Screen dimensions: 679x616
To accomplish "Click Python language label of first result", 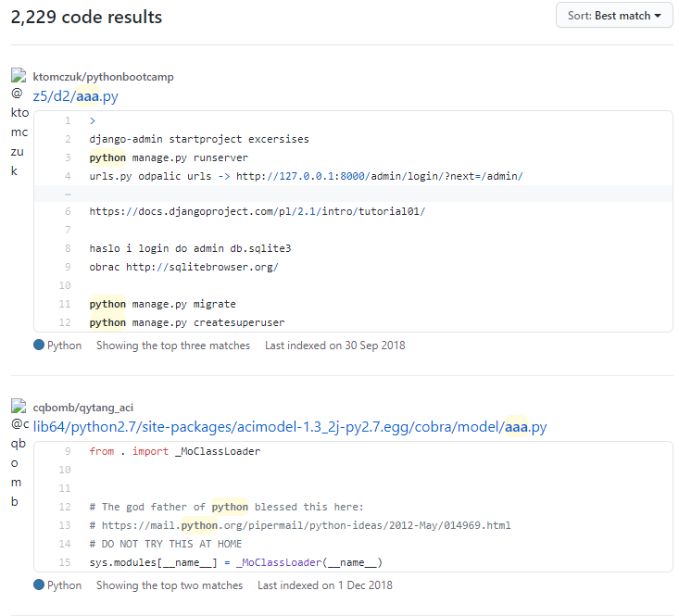I will 64,346.
